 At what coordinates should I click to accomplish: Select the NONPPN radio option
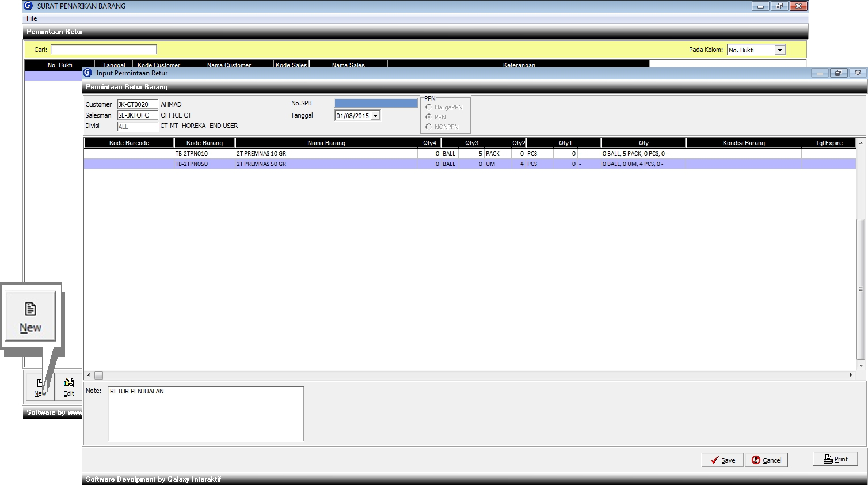(429, 127)
